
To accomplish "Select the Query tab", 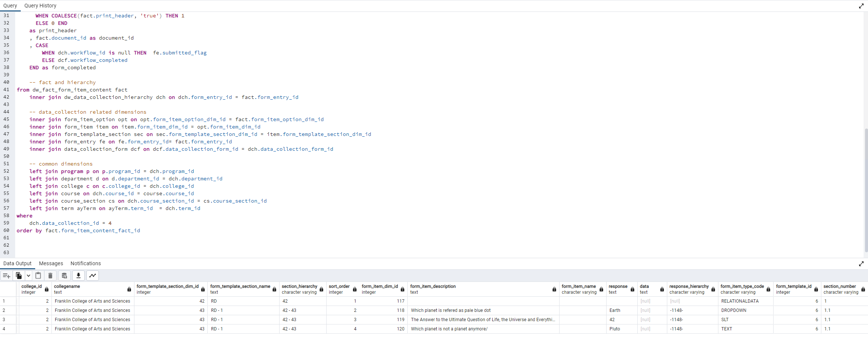I will pyautogui.click(x=10, y=6).
